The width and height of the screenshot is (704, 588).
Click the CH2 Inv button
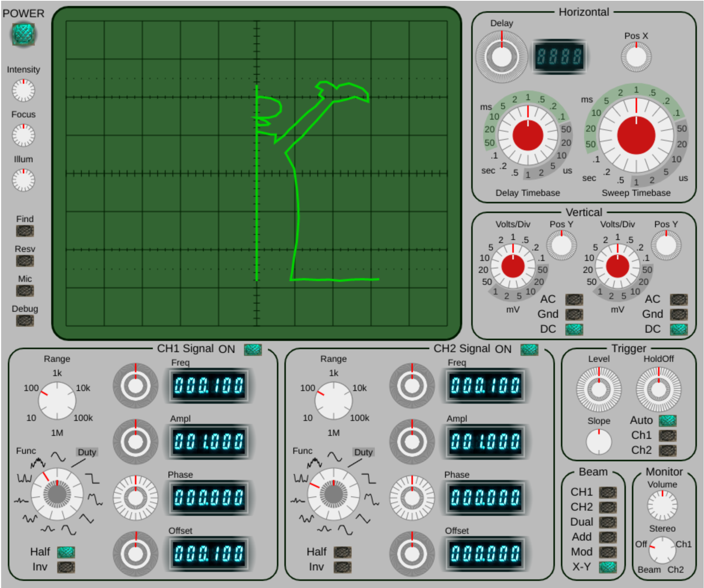click(x=343, y=567)
